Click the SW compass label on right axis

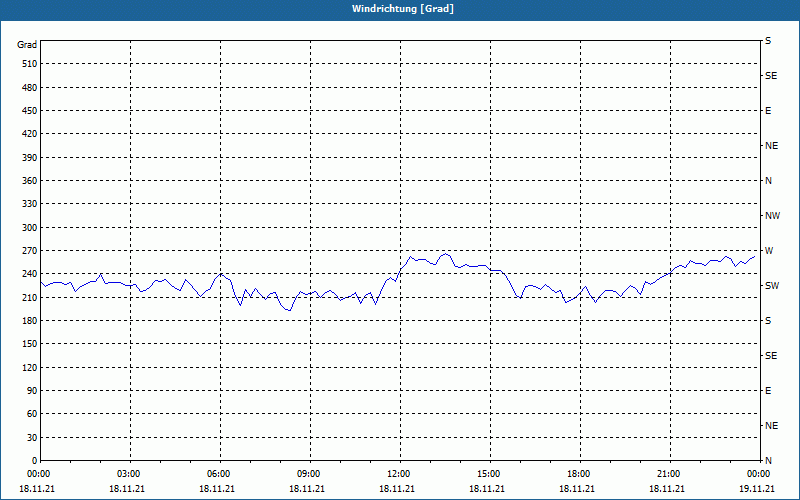pos(772,286)
